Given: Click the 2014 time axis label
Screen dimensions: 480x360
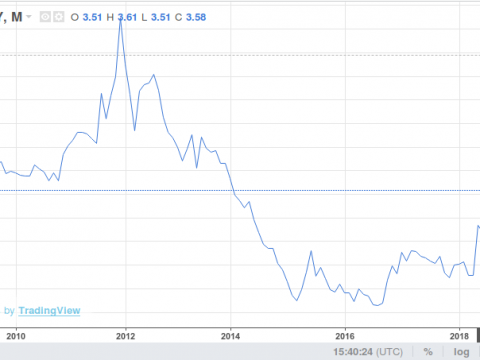Looking at the screenshot, I should (230, 336).
